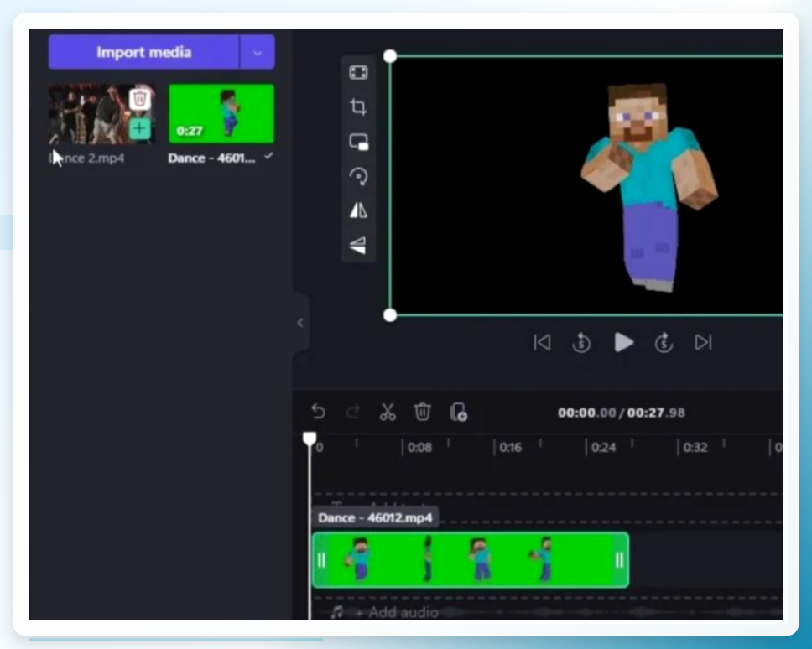812x649 pixels.
Task: Undo the last action
Action: pyautogui.click(x=319, y=412)
